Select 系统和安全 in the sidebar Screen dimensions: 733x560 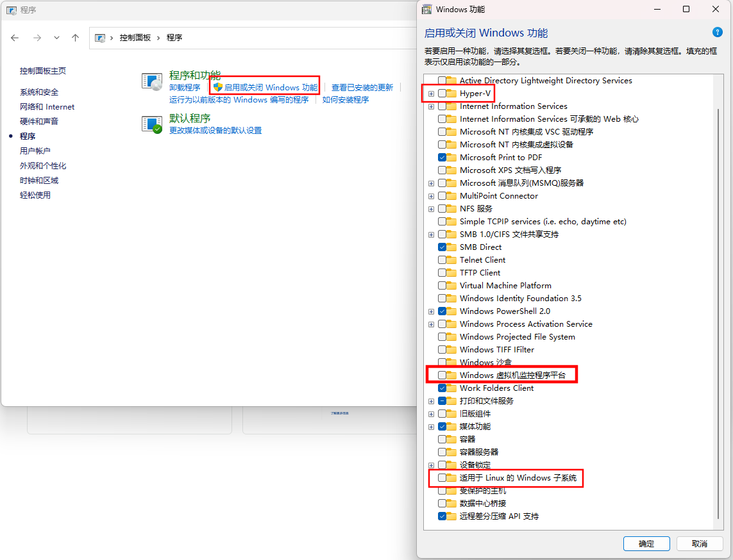click(x=39, y=92)
